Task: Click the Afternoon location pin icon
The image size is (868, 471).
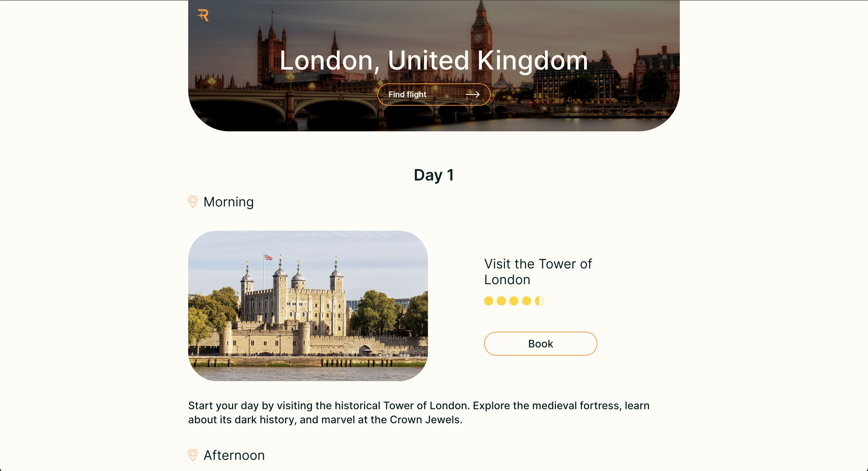Action: (192, 455)
